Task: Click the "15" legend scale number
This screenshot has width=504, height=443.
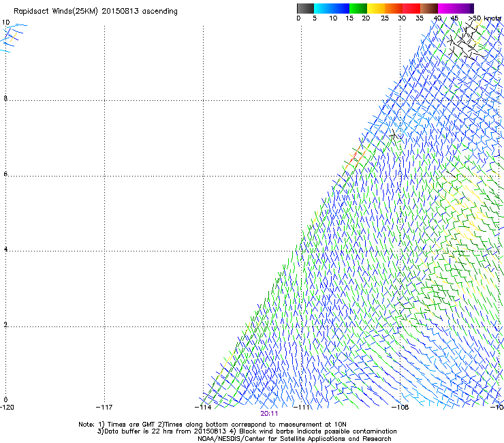Action: [349, 18]
